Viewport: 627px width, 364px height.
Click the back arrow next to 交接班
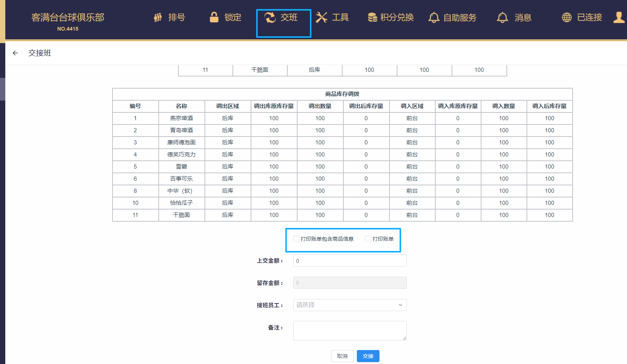pos(15,53)
